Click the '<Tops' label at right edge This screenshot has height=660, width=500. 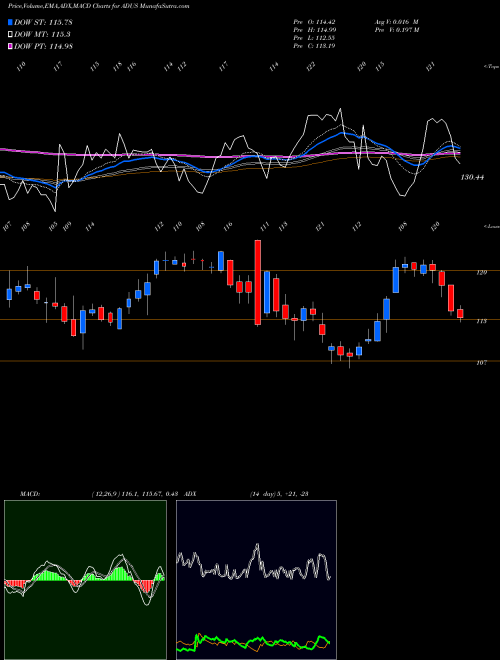tap(491, 67)
